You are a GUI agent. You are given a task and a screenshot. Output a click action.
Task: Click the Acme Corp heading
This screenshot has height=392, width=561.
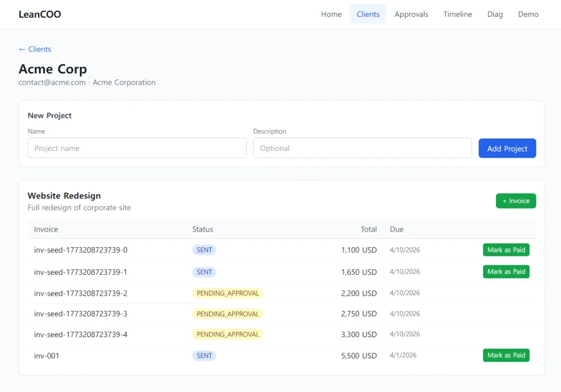pyautogui.click(x=53, y=68)
